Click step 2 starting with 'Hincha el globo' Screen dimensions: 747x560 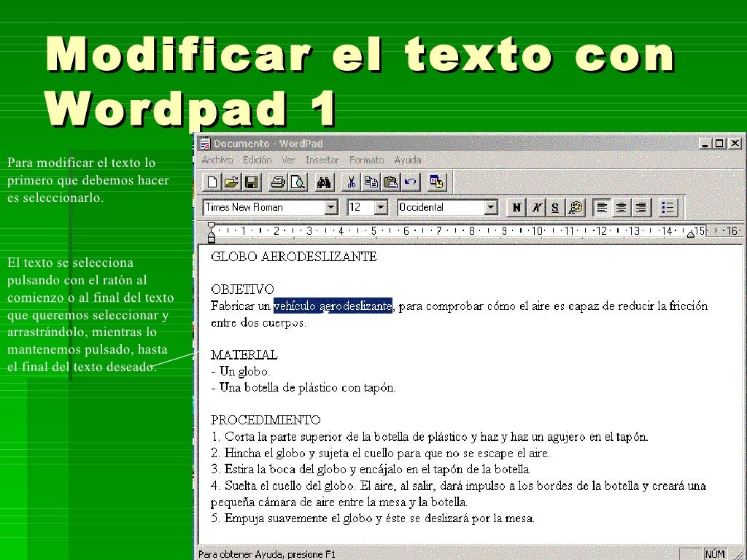tap(380, 453)
